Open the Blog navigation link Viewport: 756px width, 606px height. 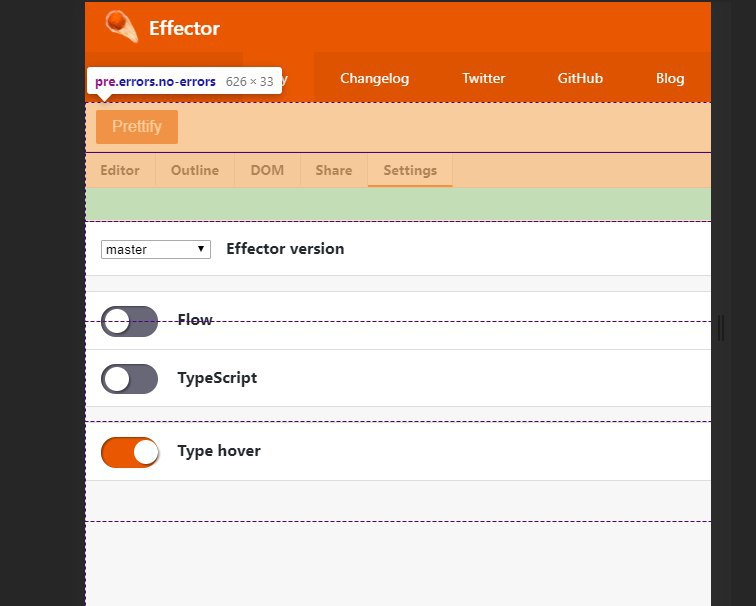coord(670,78)
